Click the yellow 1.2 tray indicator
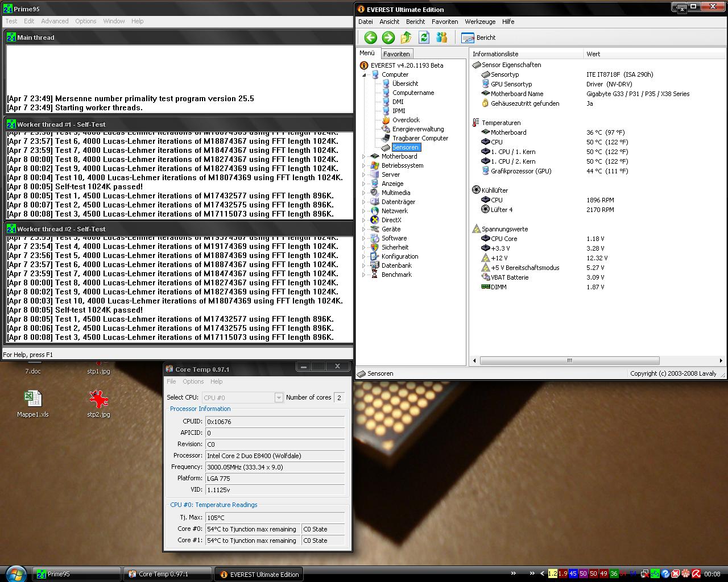Screen dimensions: 728x582 pos(552,574)
